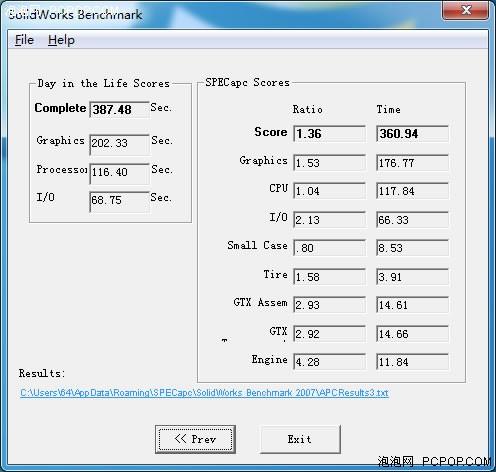Click the Processor time field 116.40

click(x=119, y=174)
